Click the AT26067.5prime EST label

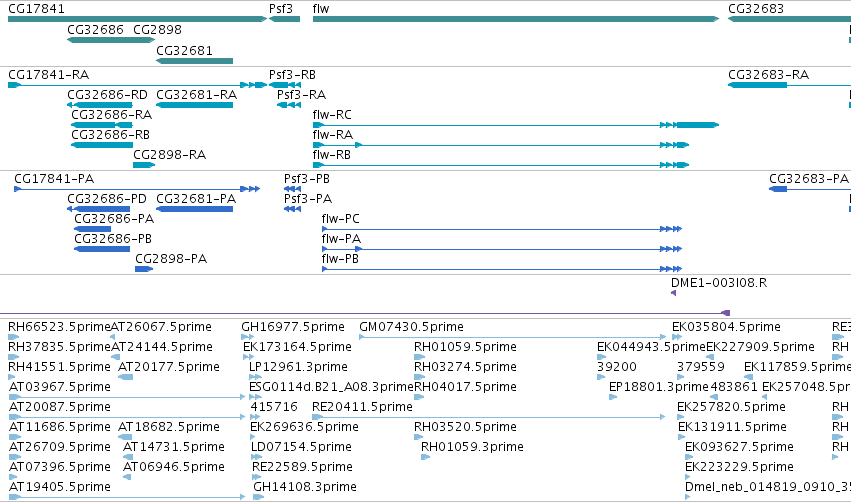pos(161,327)
